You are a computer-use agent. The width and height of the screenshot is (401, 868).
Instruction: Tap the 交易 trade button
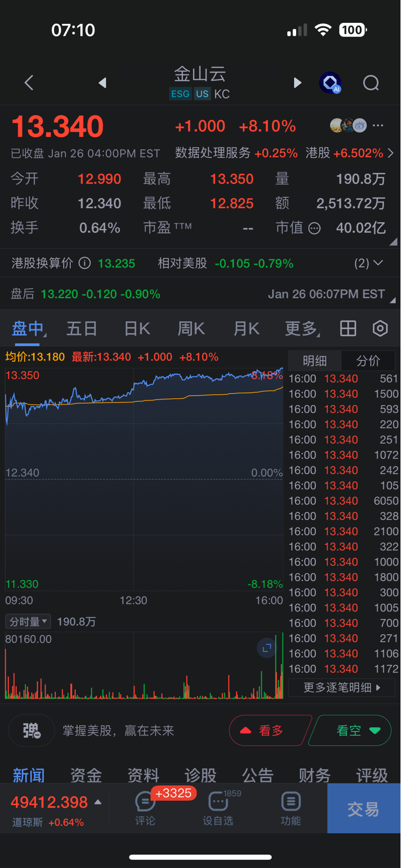click(x=363, y=809)
